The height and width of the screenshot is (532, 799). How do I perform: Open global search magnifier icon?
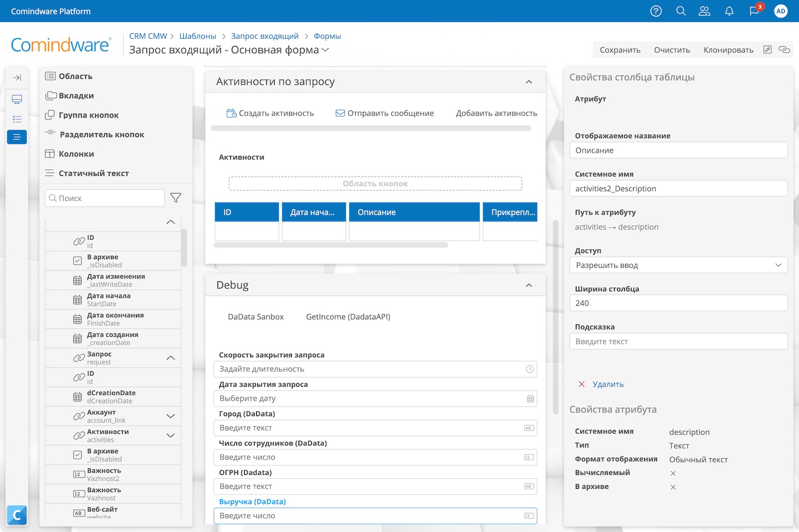pos(681,11)
